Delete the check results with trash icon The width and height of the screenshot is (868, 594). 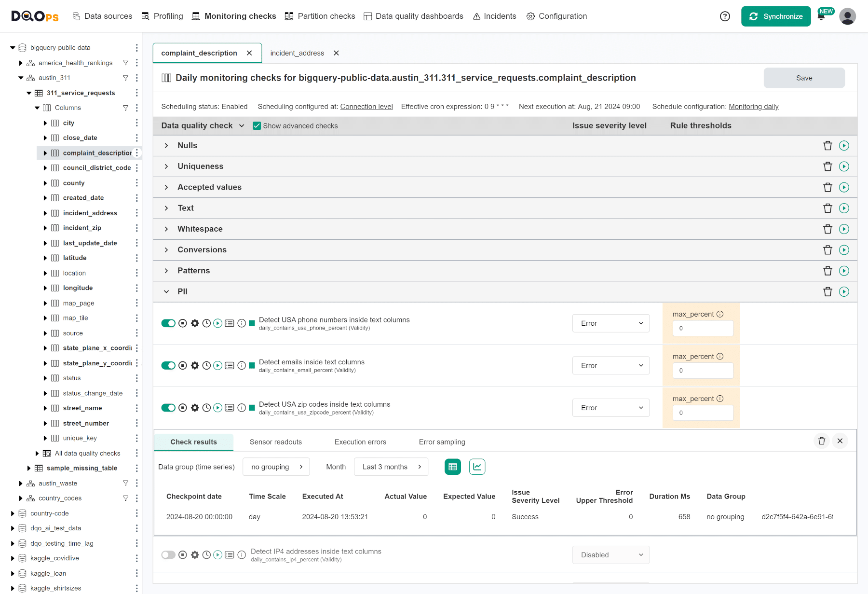(x=822, y=441)
